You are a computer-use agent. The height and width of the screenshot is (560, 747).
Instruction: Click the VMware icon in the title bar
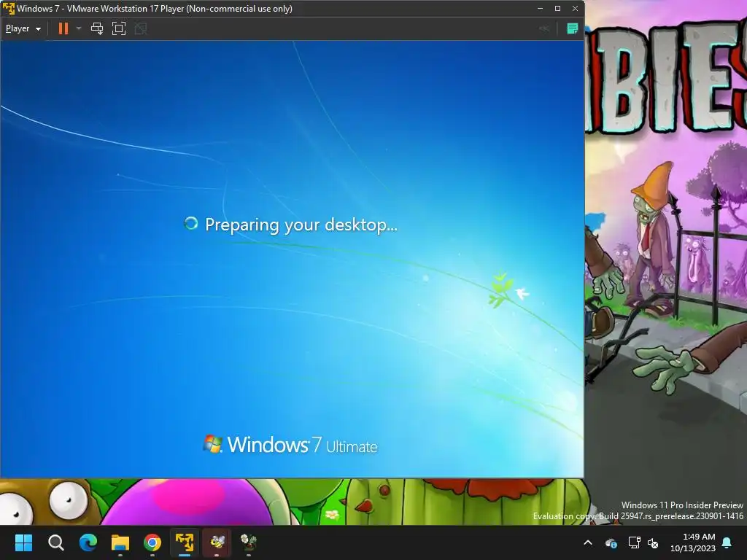[x=9, y=9]
